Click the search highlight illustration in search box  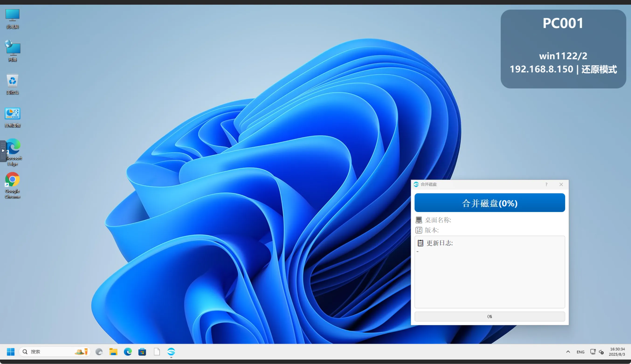tap(81, 352)
